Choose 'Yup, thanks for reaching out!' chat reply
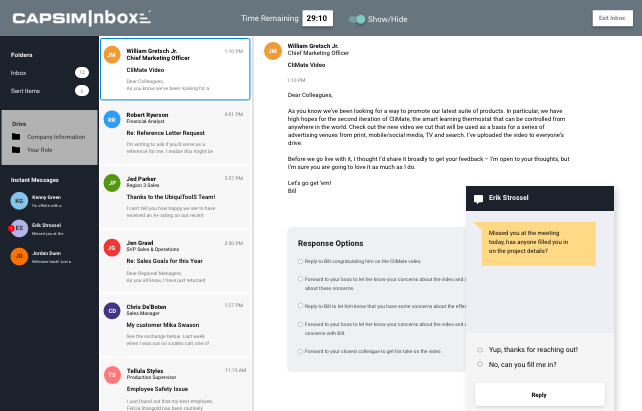Image resolution: width=642 pixels, height=411 pixels. click(480, 350)
